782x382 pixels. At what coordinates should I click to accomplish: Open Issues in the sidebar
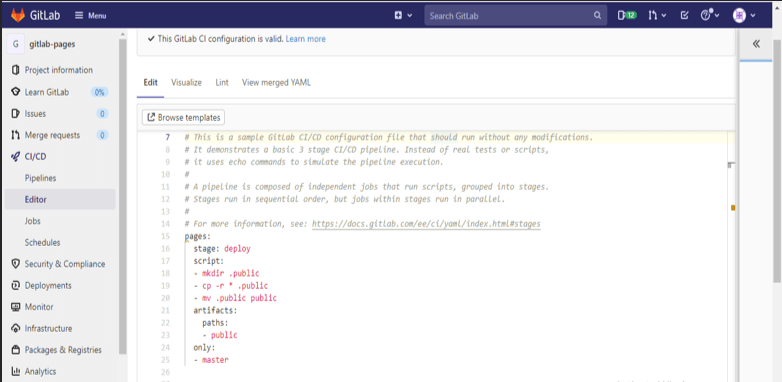coord(35,114)
